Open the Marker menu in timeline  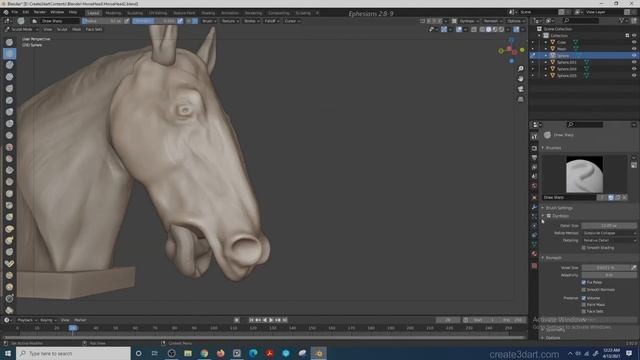click(80, 320)
